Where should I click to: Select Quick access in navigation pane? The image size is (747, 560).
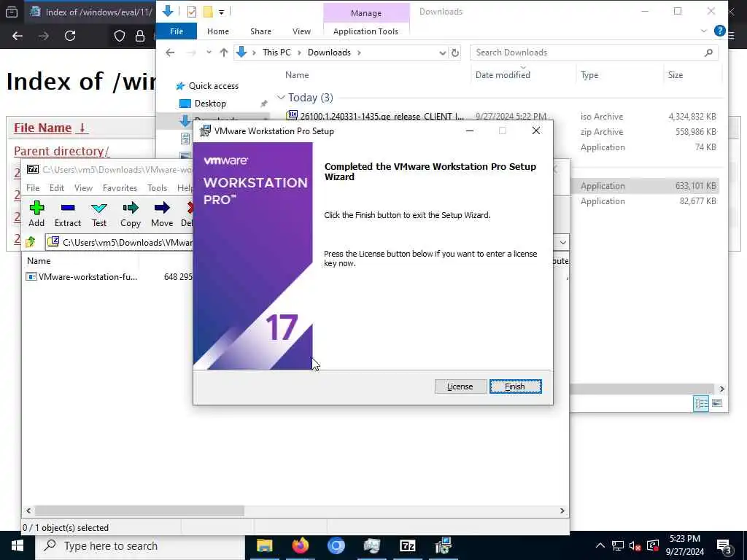[208, 86]
